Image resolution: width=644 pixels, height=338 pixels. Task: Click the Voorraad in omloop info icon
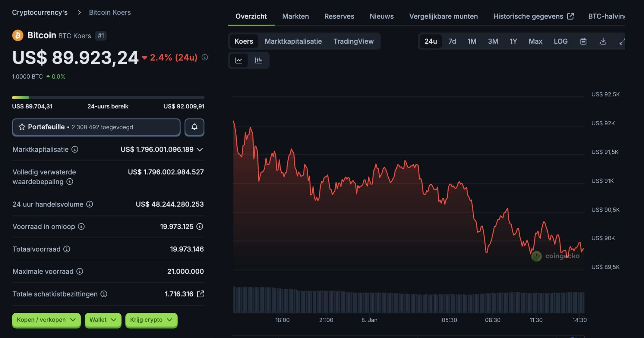[81, 227]
